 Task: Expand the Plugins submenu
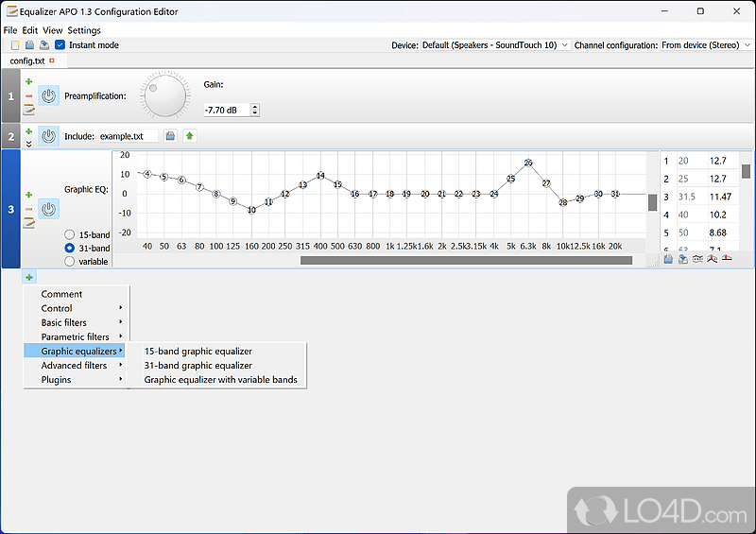[77, 380]
